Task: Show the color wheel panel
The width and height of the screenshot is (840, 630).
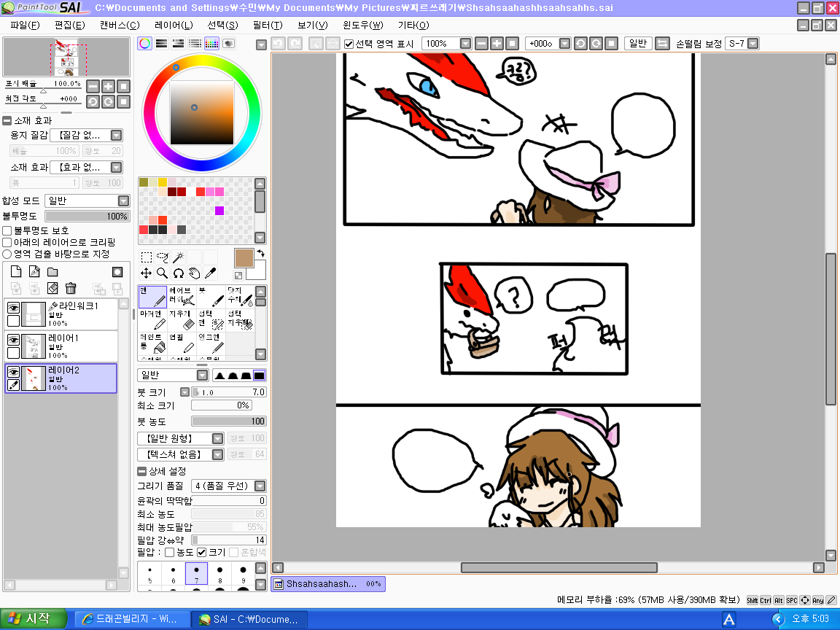Action: 144,44
